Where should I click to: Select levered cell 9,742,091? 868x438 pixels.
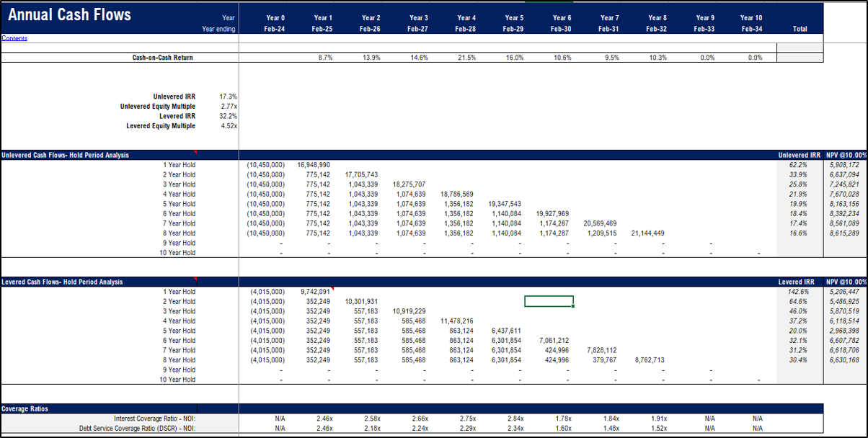316,292
